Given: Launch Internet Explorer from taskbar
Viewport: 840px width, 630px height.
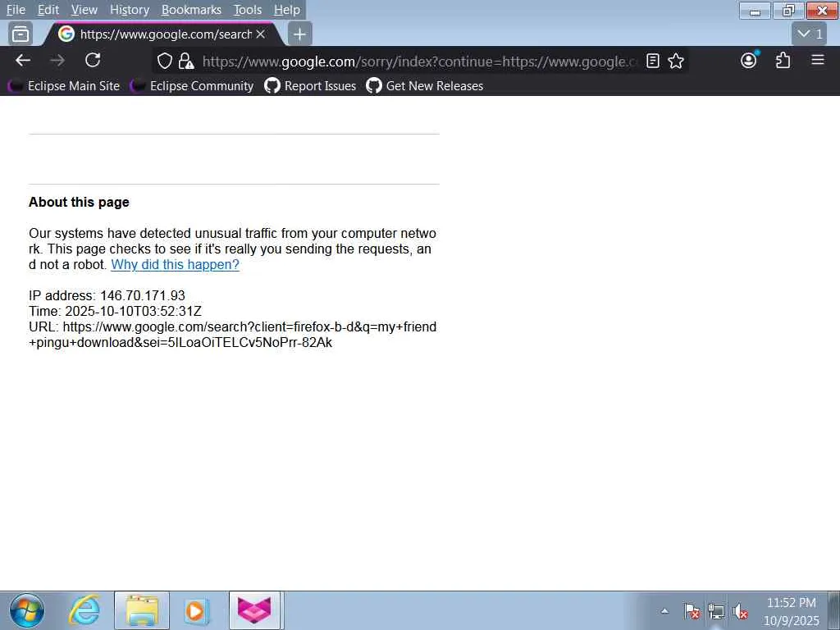Looking at the screenshot, I should pyautogui.click(x=84, y=610).
